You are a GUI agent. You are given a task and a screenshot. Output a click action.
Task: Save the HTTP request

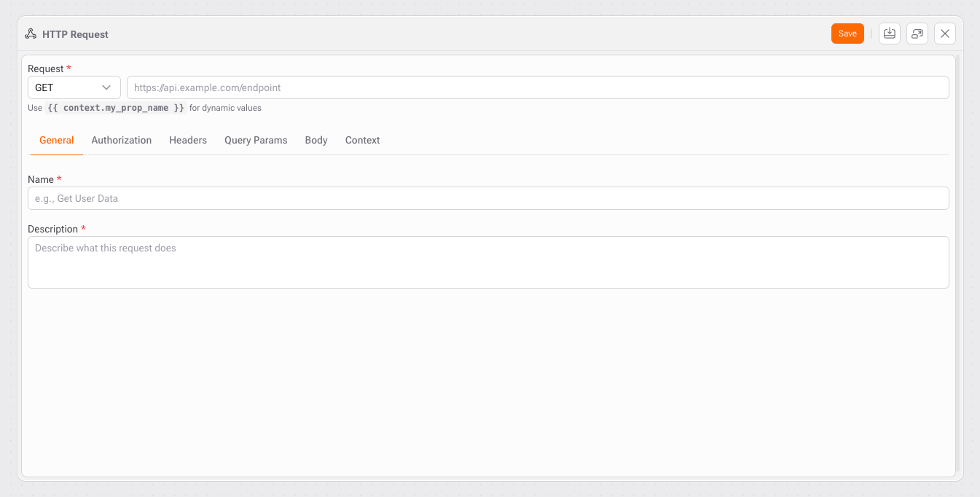[x=847, y=34]
